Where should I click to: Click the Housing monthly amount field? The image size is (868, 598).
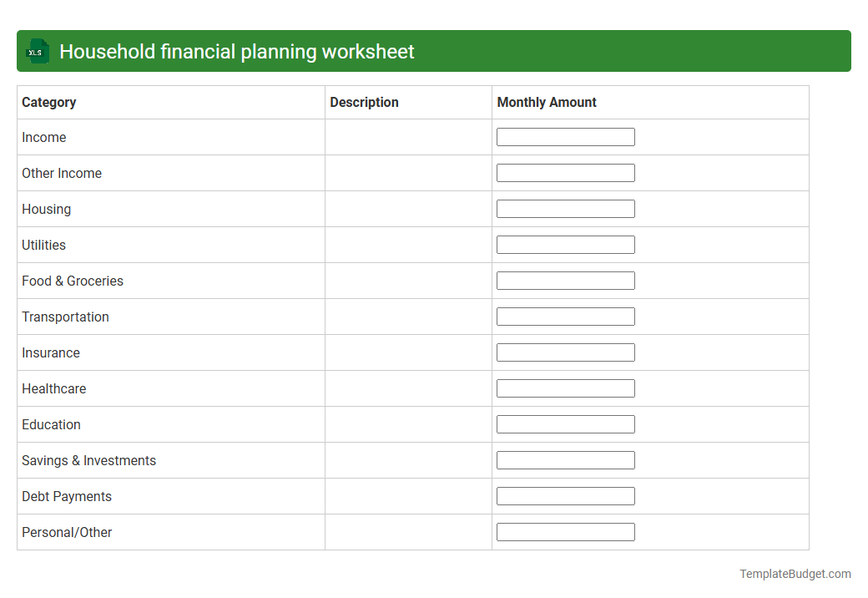tap(565, 208)
